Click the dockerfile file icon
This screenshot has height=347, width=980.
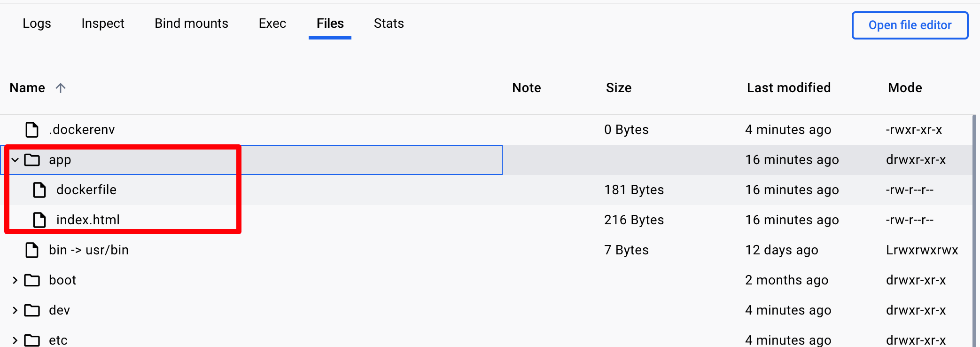[39, 190]
